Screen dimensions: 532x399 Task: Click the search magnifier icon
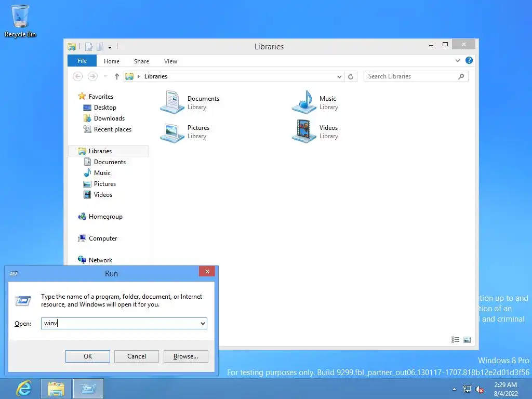coord(461,76)
